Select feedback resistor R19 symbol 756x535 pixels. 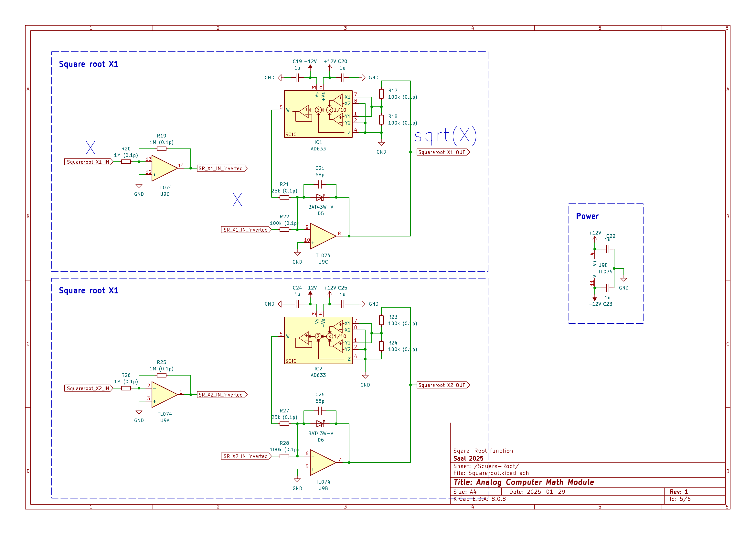click(x=161, y=149)
